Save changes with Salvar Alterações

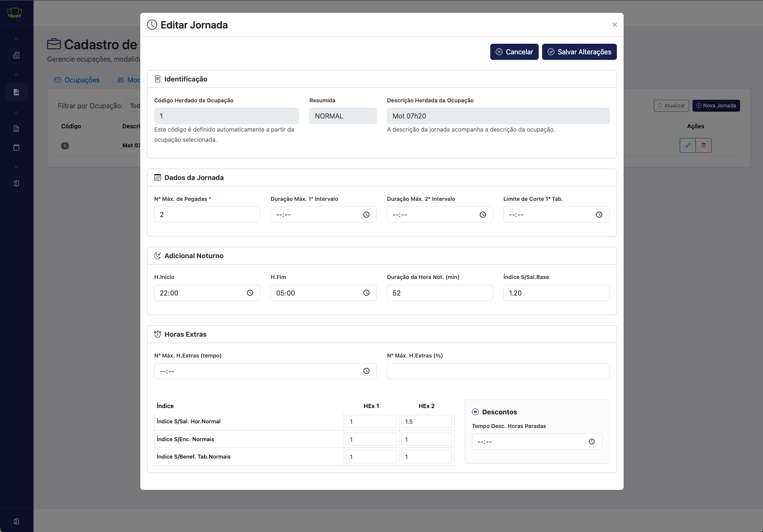point(579,52)
